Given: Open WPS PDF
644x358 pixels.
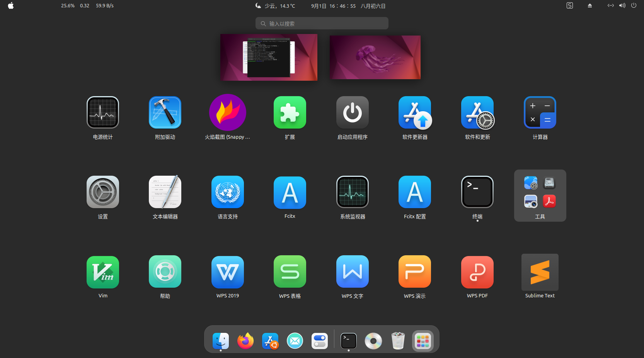Looking at the screenshot, I should (477, 272).
